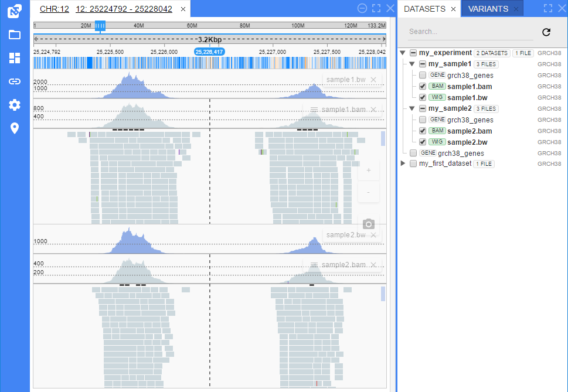Take a snapshot with the camera icon
Screen dimensions: 568x392
368,224
